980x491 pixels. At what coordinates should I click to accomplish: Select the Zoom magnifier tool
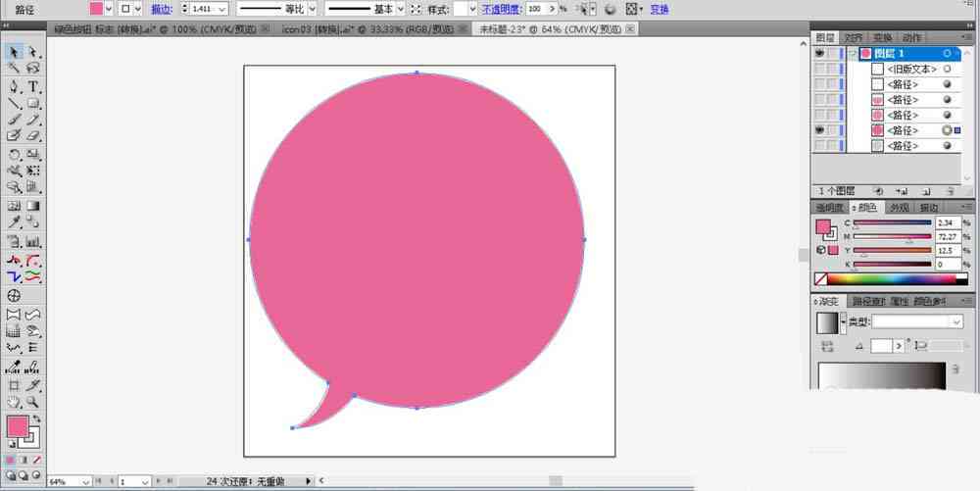33,403
